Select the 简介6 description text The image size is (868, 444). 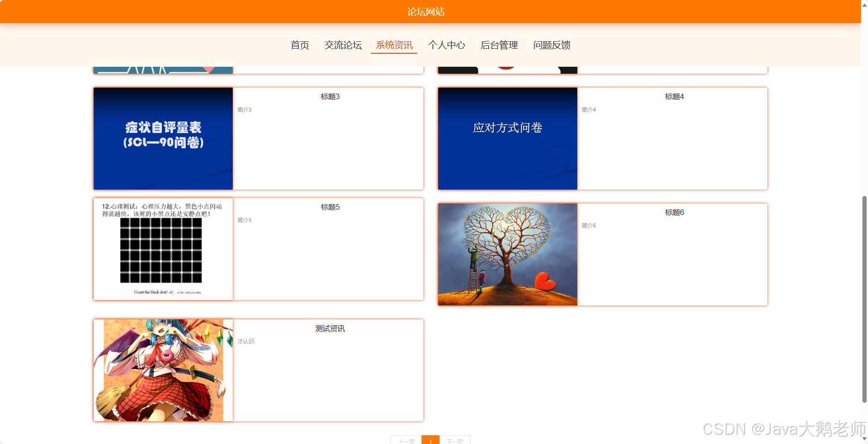589,226
